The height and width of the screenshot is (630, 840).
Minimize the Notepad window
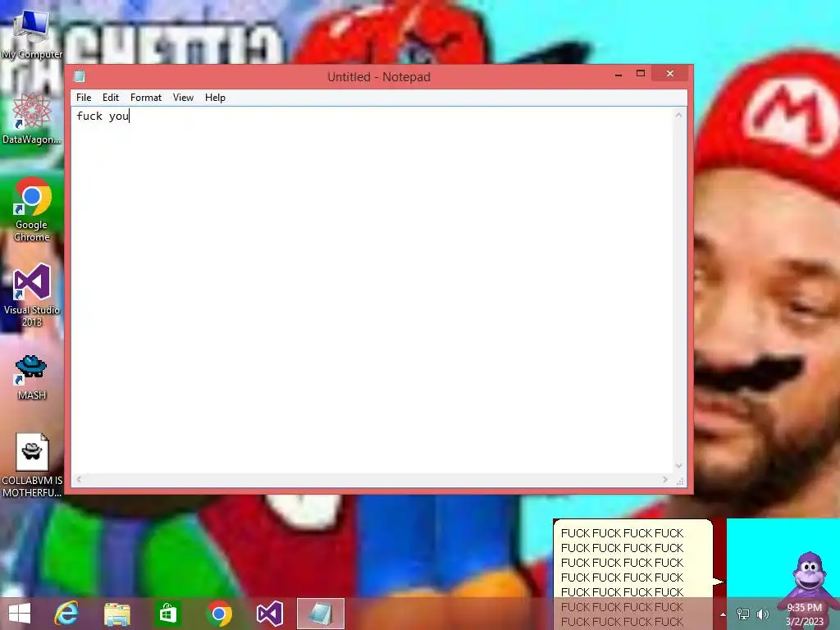(x=619, y=74)
